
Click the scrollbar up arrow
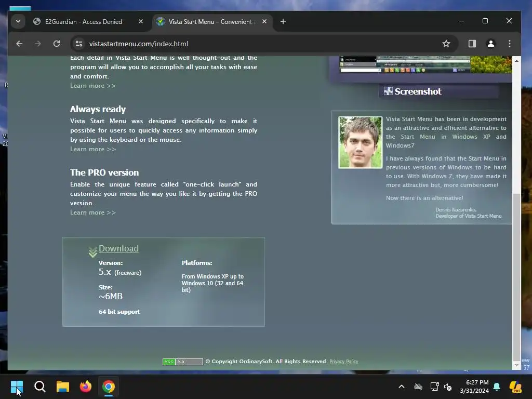[x=516, y=61]
